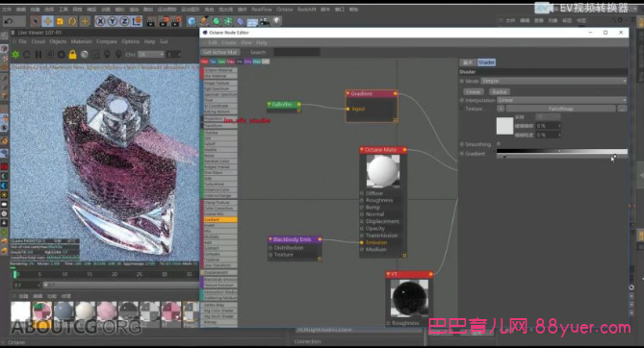Viewport: 644px width, 348px height.
Task: Open Live Viewer Options menu
Action: 131,41
